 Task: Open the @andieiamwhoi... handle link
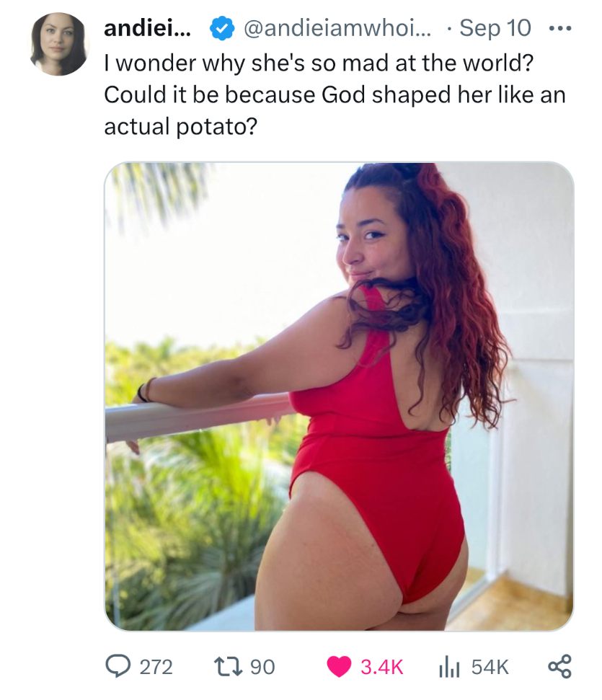pos(337,28)
